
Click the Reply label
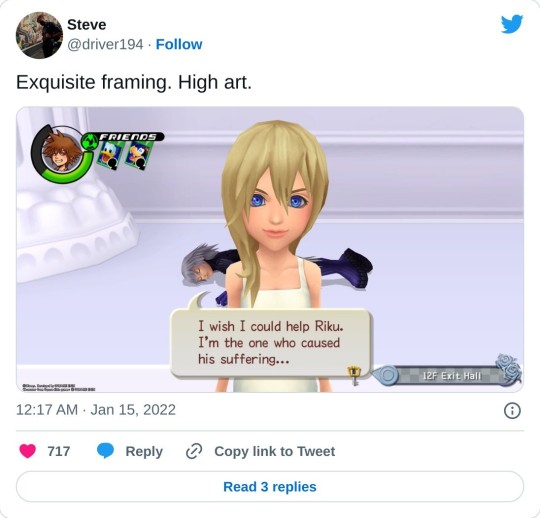click(x=144, y=451)
